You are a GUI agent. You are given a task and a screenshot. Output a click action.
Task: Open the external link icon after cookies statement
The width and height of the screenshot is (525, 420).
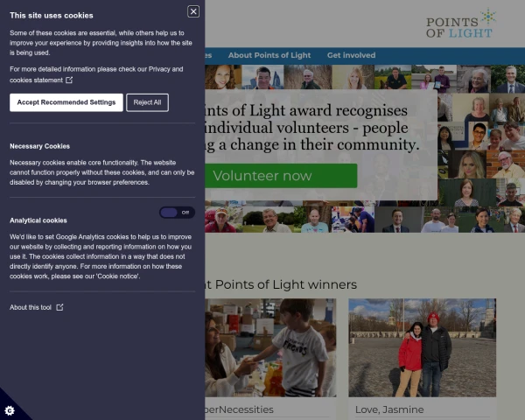click(x=69, y=80)
